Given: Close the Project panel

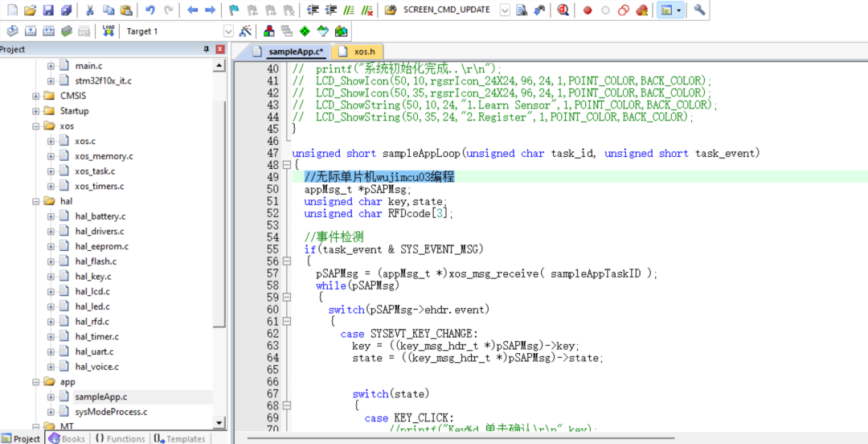Looking at the screenshot, I should point(219,49).
